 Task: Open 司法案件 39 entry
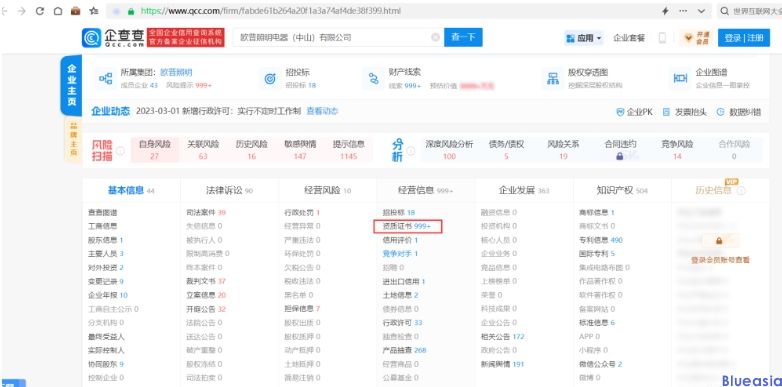206,212
